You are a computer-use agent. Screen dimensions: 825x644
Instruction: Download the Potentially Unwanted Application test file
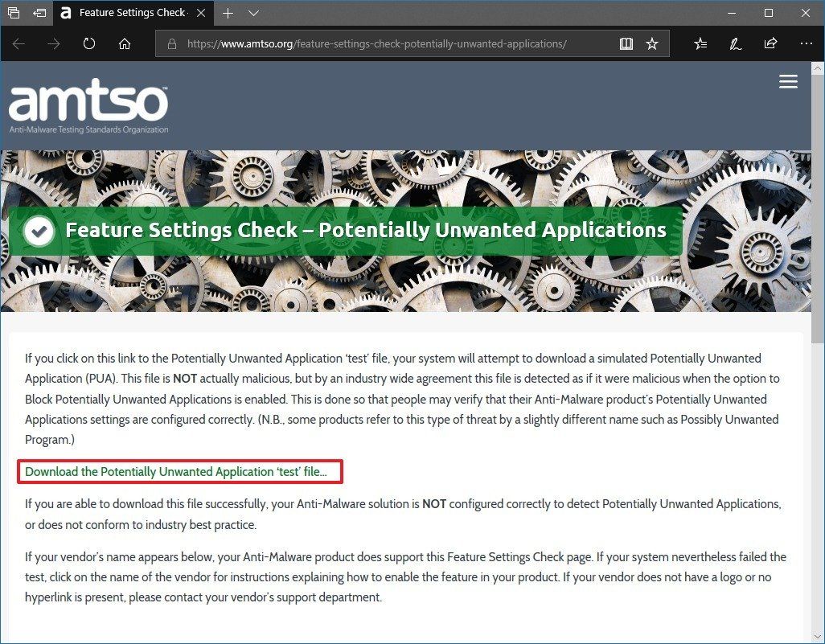point(179,471)
